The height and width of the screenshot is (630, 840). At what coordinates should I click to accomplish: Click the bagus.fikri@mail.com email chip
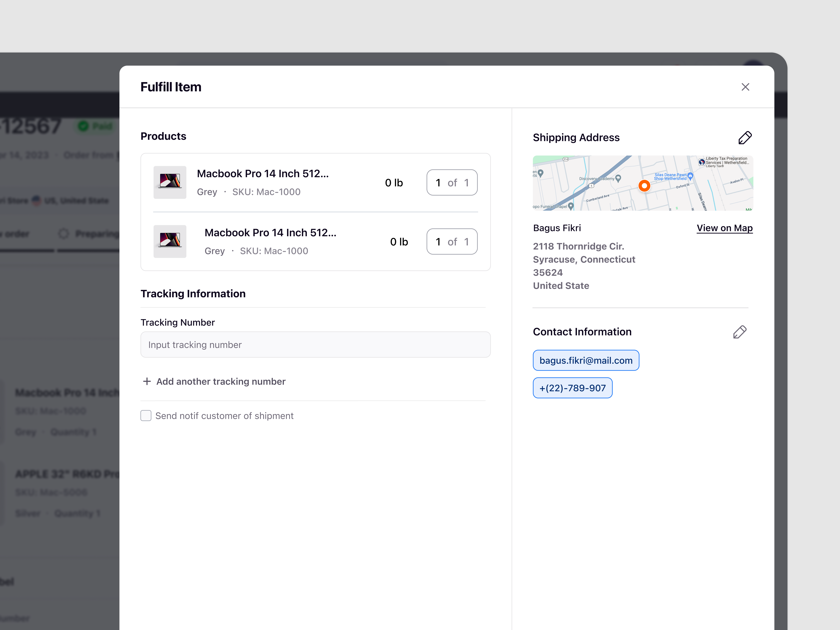pos(586,360)
